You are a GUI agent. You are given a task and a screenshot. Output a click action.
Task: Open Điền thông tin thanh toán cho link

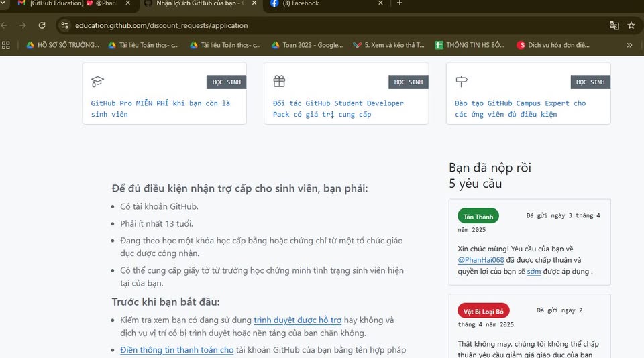tap(177, 350)
